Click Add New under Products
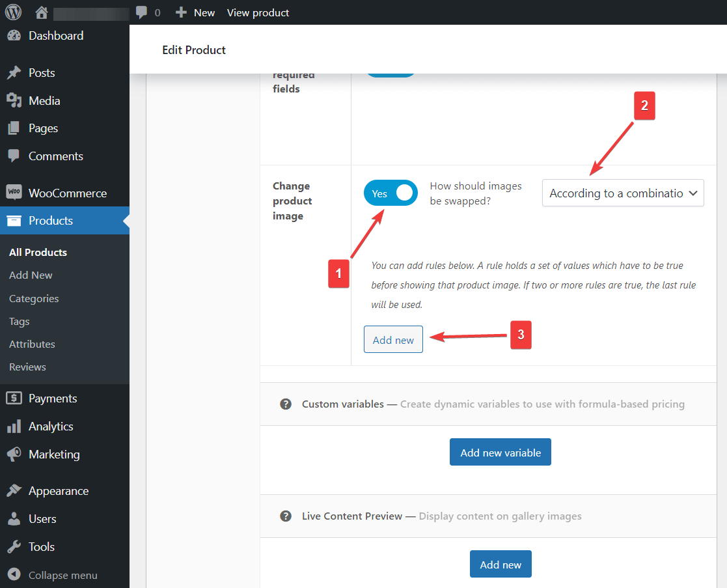 click(x=31, y=275)
